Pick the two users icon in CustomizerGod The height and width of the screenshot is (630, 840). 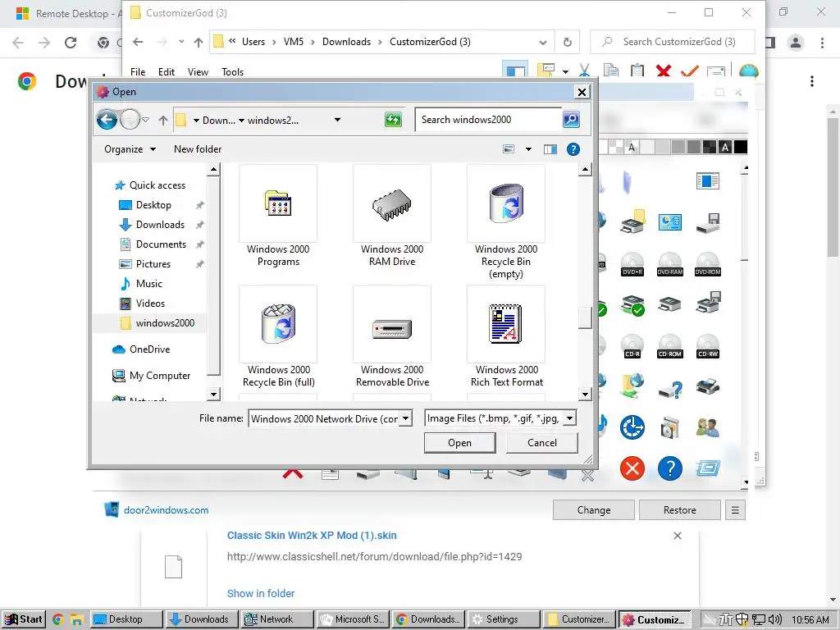click(x=708, y=427)
